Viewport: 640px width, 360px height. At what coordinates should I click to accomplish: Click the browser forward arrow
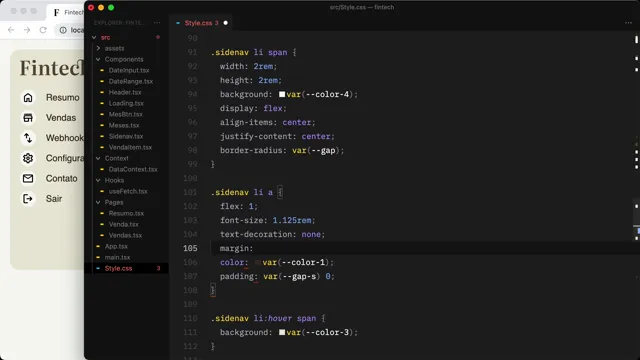tap(27, 30)
